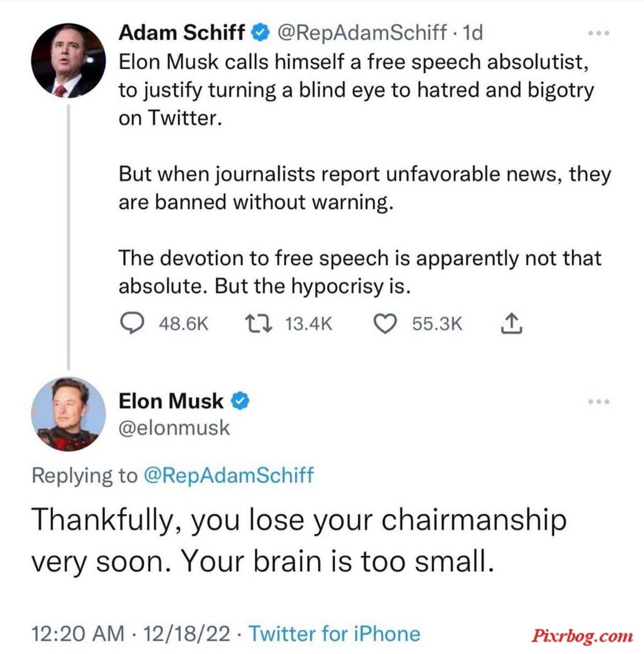Viewport: 644px width, 654px height.
Task: Click the 12:20 AM · 12/18/22 timestamp
Action: (130, 634)
